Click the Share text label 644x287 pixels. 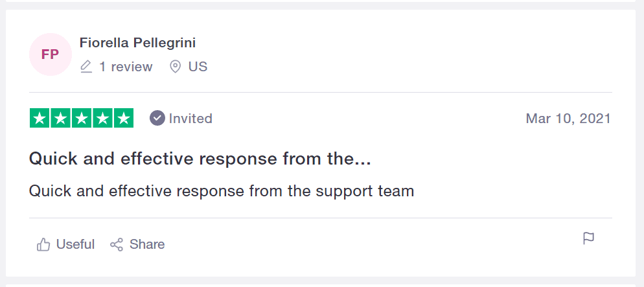pos(147,245)
